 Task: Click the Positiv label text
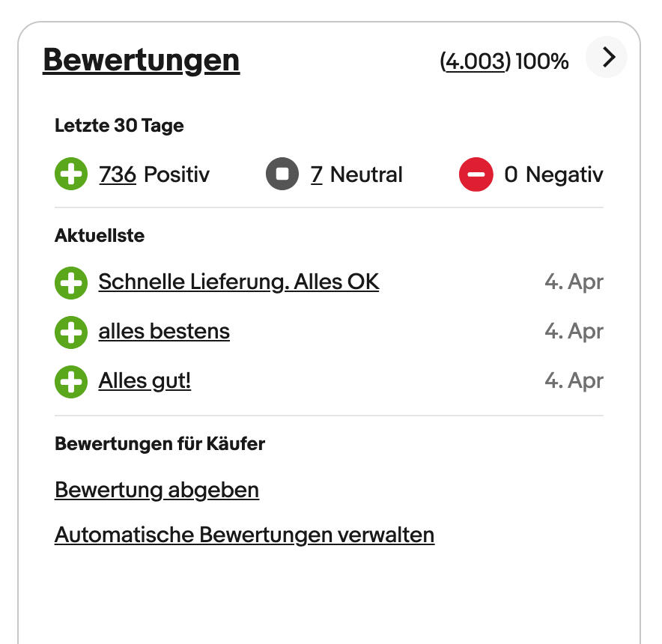(x=177, y=175)
